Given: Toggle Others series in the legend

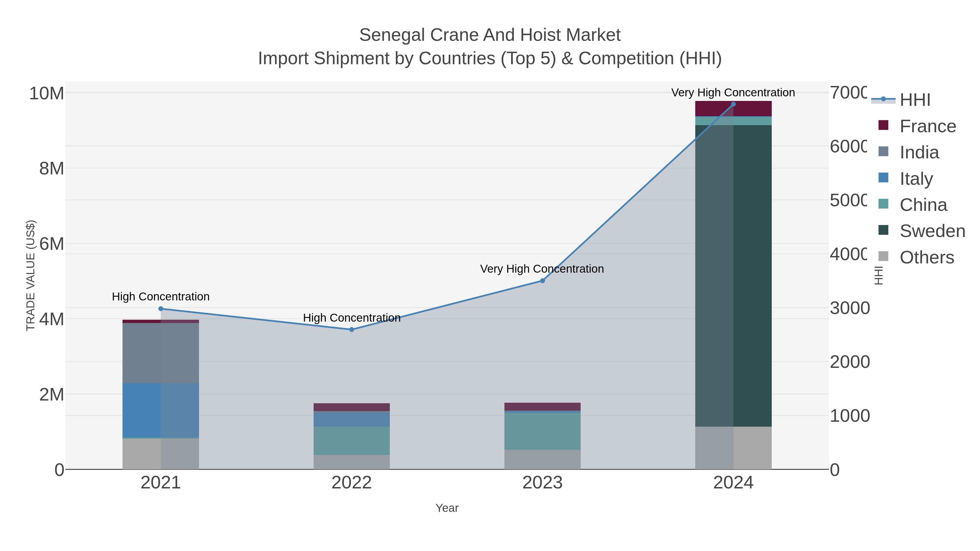Looking at the screenshot, I should 916,257.
